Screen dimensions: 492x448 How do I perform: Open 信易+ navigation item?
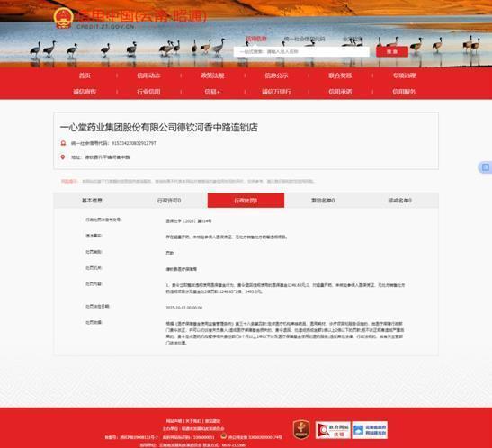(x=212, y=92)
